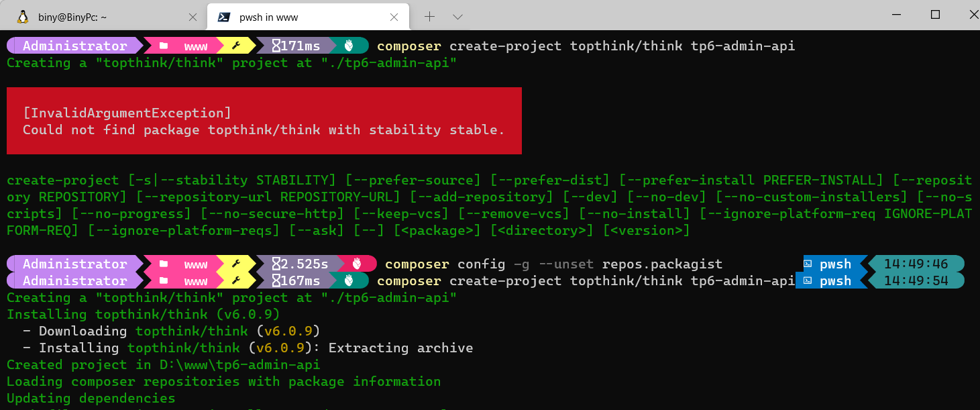Screen dimensions: 980x410
Task: Open a new tab with the plus button
Action: pyautogui.click(x=430, y=17)
